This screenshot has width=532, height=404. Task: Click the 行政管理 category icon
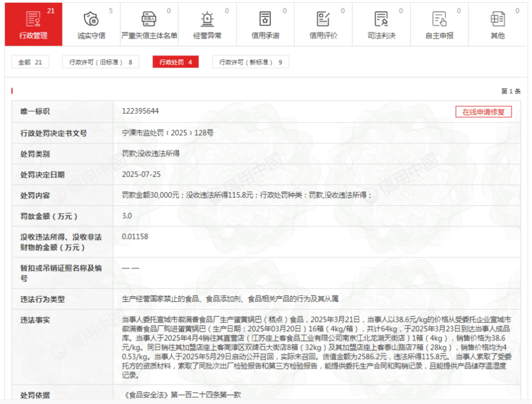tap(33, 18)
